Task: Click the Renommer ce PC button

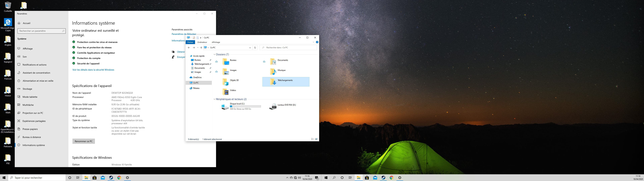Action: point(84,141)
